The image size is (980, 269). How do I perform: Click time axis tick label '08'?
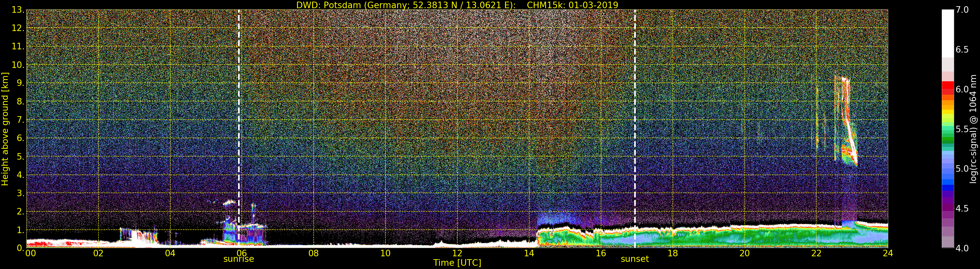point(313,253)
